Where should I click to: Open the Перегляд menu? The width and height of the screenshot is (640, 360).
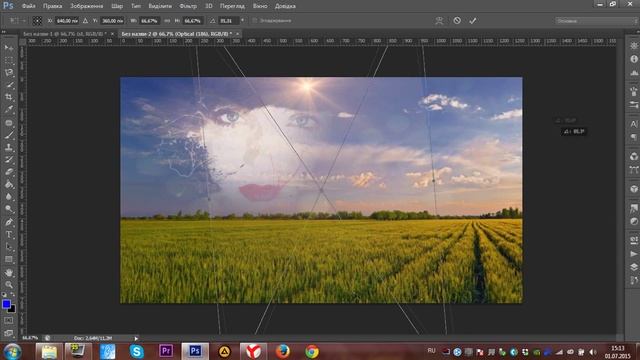tap(232, 6)
